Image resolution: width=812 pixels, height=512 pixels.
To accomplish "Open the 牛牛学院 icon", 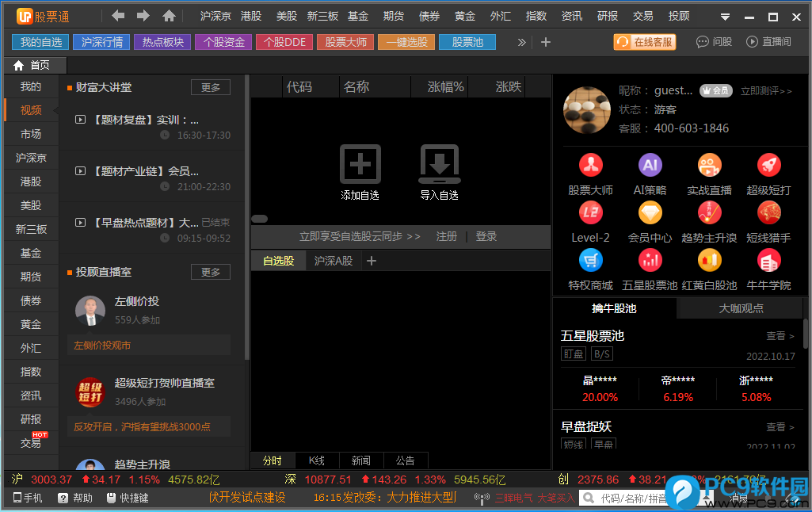I will pyautogui.click(x=769, y=260).
